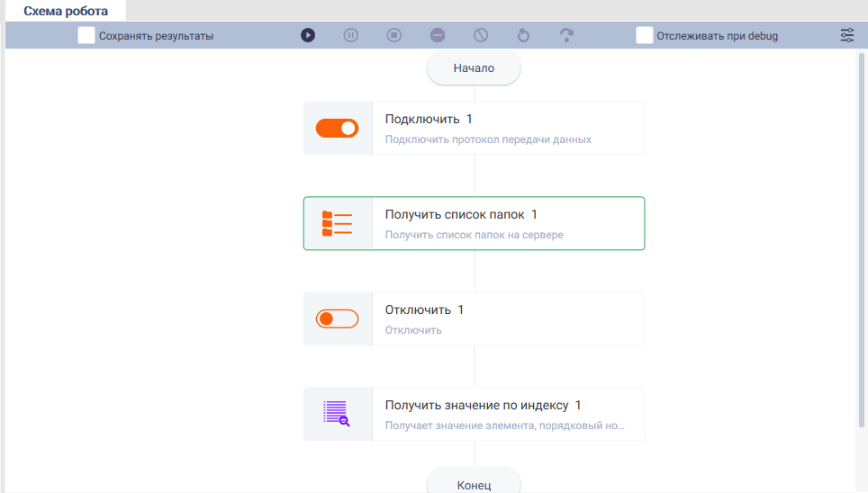The width and height of the screenshot is (868, 493).
Task: Click the orange toggle icon of Подключить 1
Action: 337,129
